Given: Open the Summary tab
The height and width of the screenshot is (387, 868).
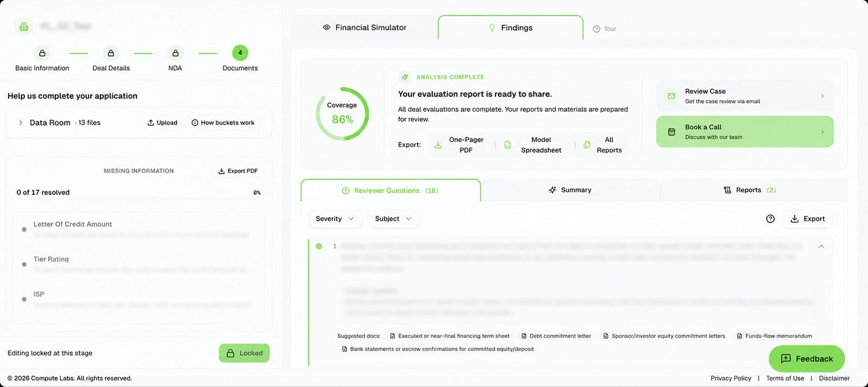Looking at the screenshot, I should click(570, 190).
